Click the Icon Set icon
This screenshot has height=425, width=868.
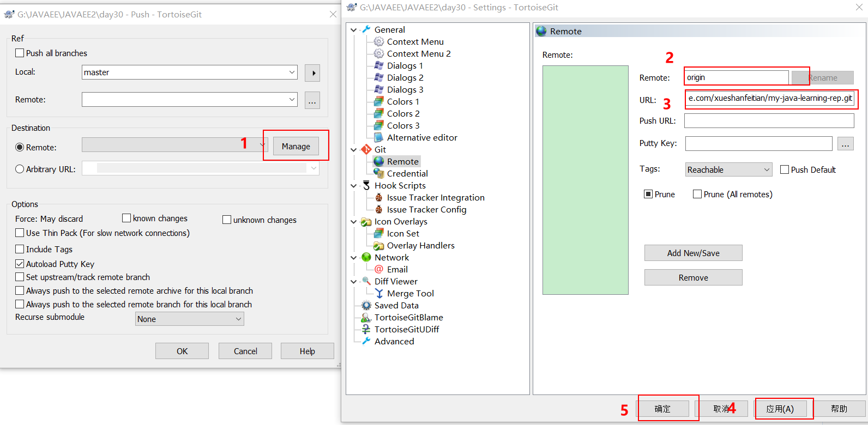tap(379, 233)
